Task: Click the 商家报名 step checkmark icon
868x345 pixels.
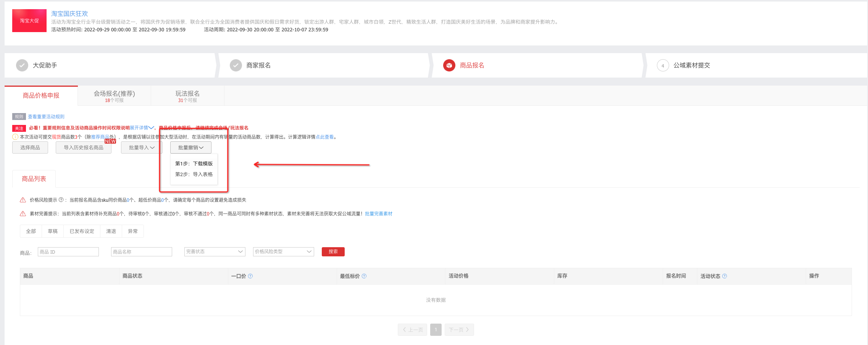Action: [236, 65]
